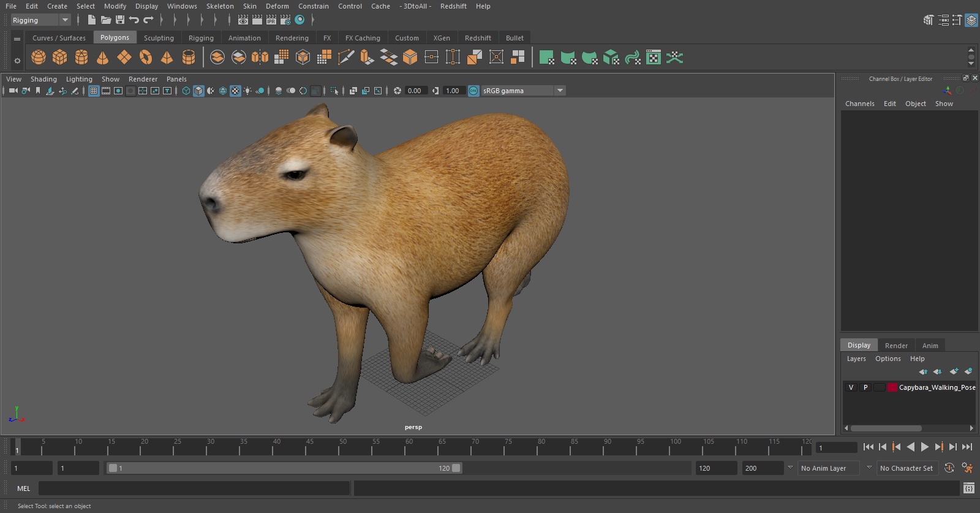Open the UV Editor checker window icon

pos(654,58)
